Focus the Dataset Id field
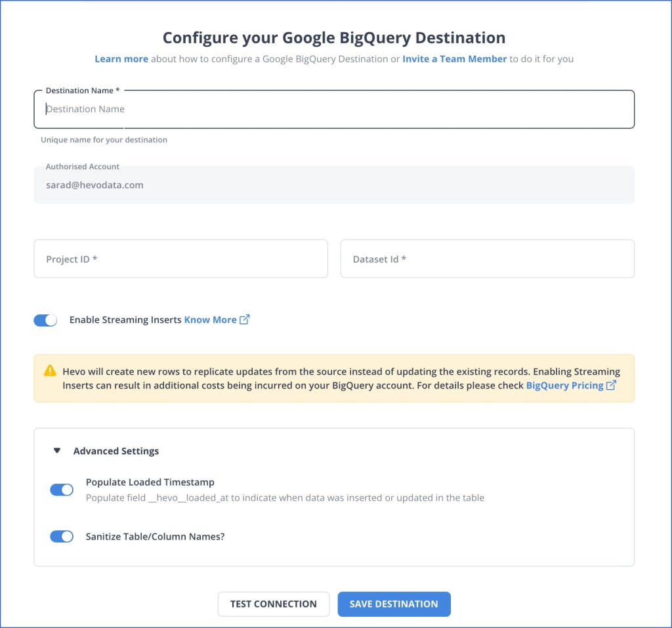Image resolution: width=672 pixels, height=628 pixels. [x=488, y=259]
